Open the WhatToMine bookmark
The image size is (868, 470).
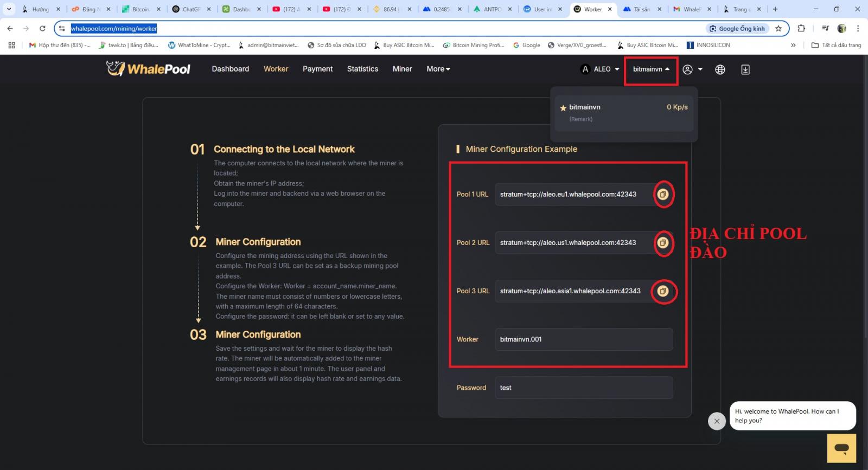(x=200, y=45)
